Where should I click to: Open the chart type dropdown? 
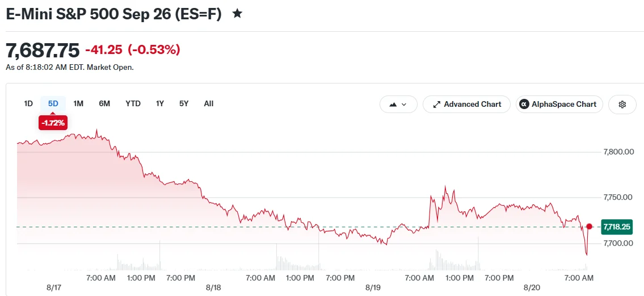pyautogui.click(x=398, y=105)
